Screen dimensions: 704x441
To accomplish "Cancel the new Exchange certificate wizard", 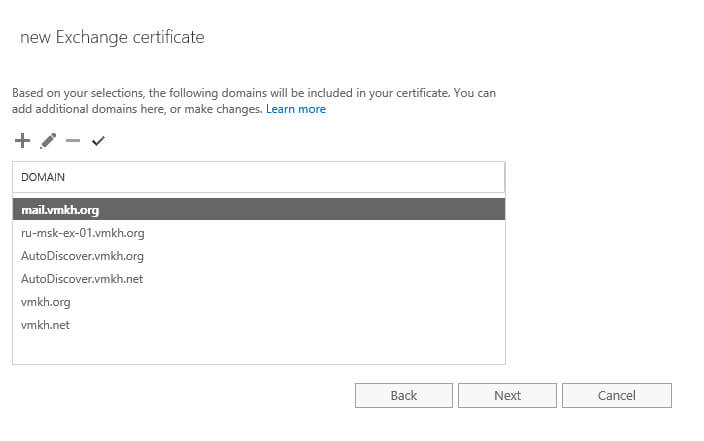I will tap(617, 395).
